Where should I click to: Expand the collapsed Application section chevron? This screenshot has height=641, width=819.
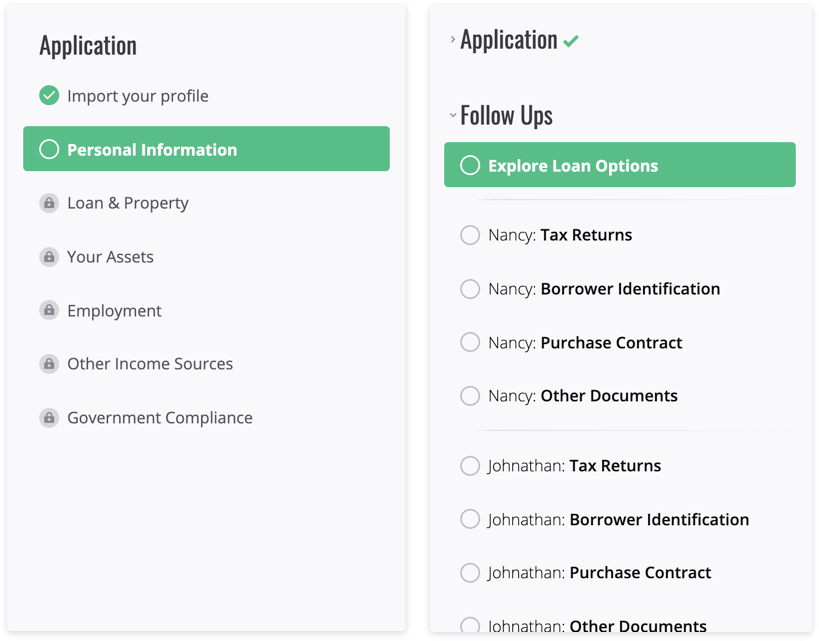pos(453,39)
